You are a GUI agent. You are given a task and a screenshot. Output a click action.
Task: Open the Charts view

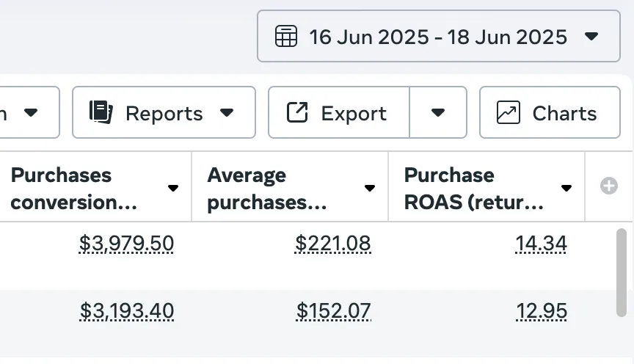pyautogui.click(x=550, y=112)
